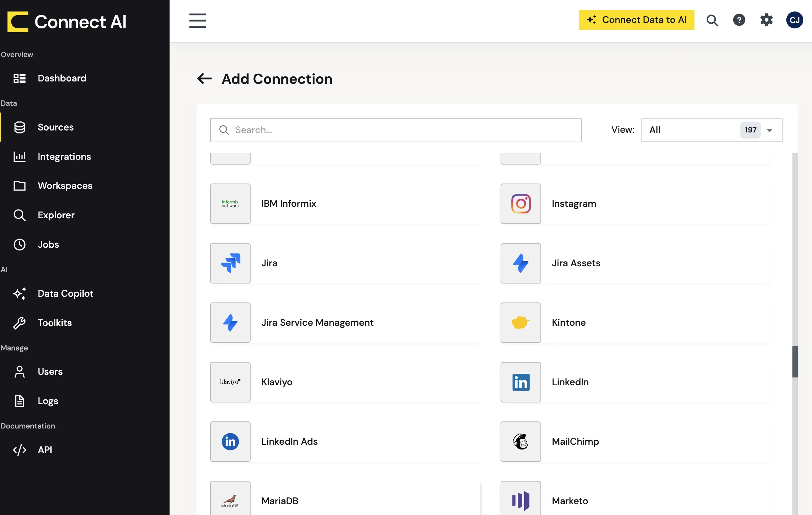The height and width of the screenshot is (515, 812).
Task: Select the MailChimp connector icon
Action: 521,442
